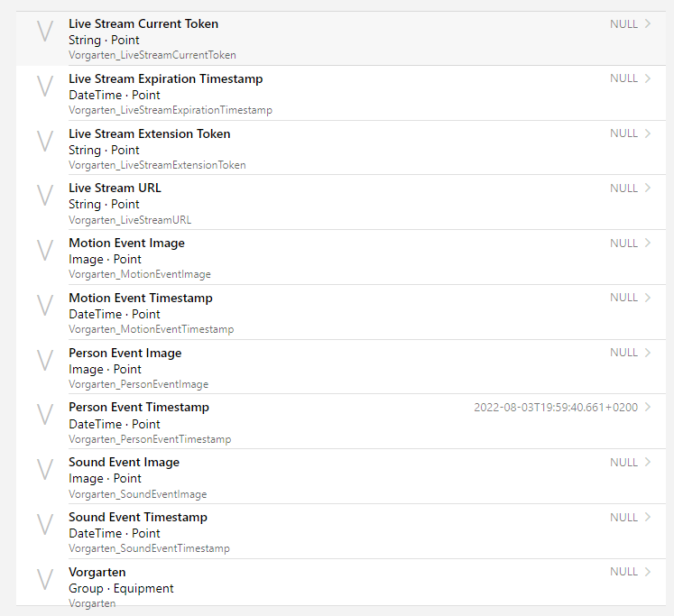Click the Vorgarten_LiveStreamExtensionToken item name

pos(157,165)
